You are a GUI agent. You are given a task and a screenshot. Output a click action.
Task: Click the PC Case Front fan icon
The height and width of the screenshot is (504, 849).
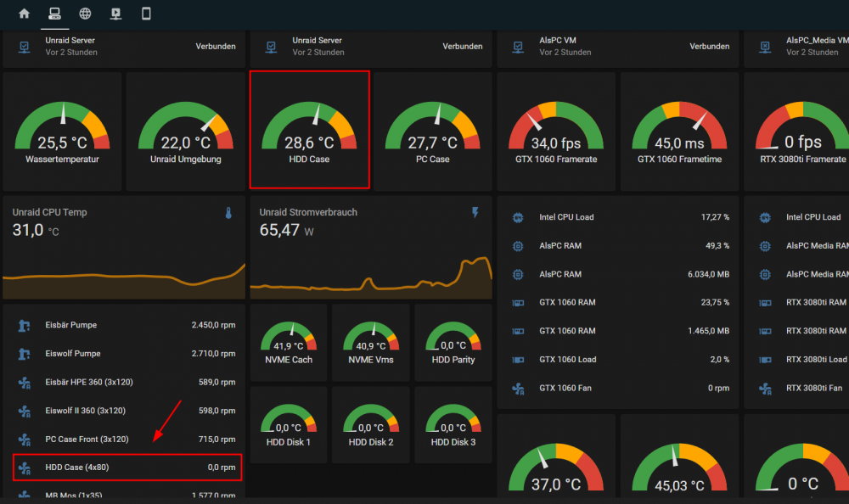coord(24,440)
